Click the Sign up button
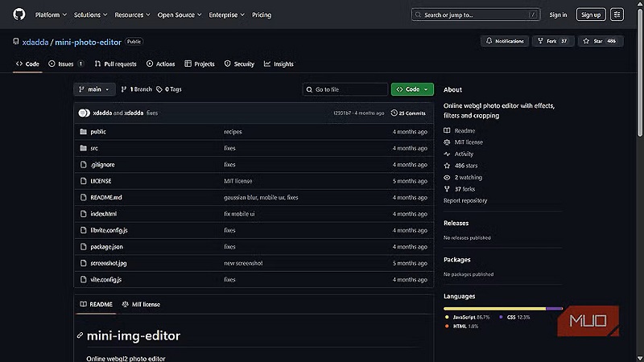644x362 pixels. (591, 14)
